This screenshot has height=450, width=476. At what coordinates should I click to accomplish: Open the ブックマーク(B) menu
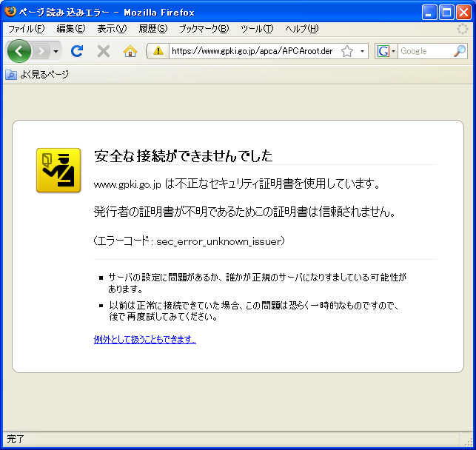point(204,29)
